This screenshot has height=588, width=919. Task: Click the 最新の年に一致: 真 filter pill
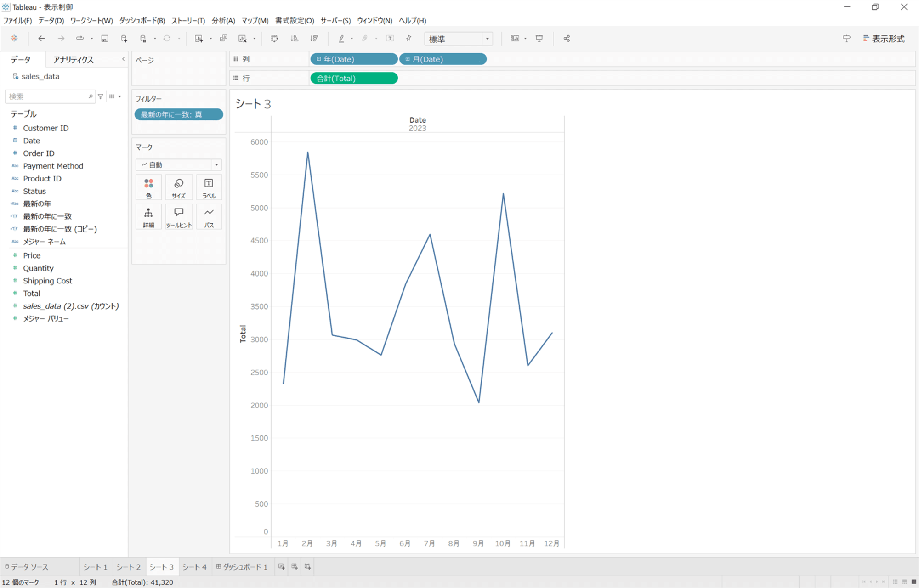(179, 114)
